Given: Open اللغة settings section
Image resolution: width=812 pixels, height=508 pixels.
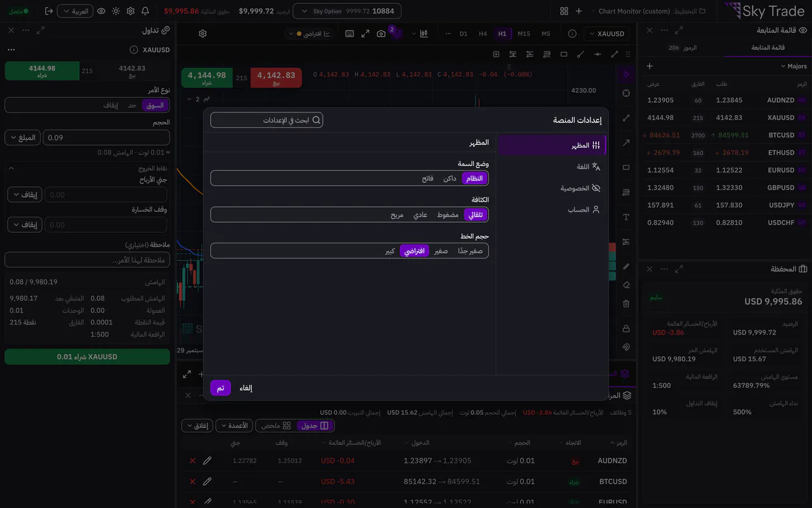Looking at the screenshot, I should pos(551,166).
